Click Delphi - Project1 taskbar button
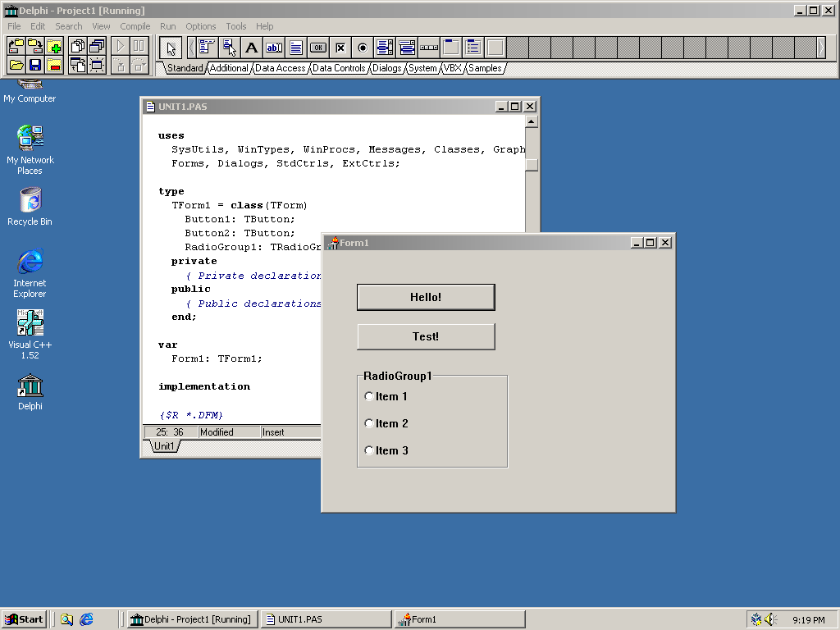Viewport: 840px width, 630px height. 192,619
